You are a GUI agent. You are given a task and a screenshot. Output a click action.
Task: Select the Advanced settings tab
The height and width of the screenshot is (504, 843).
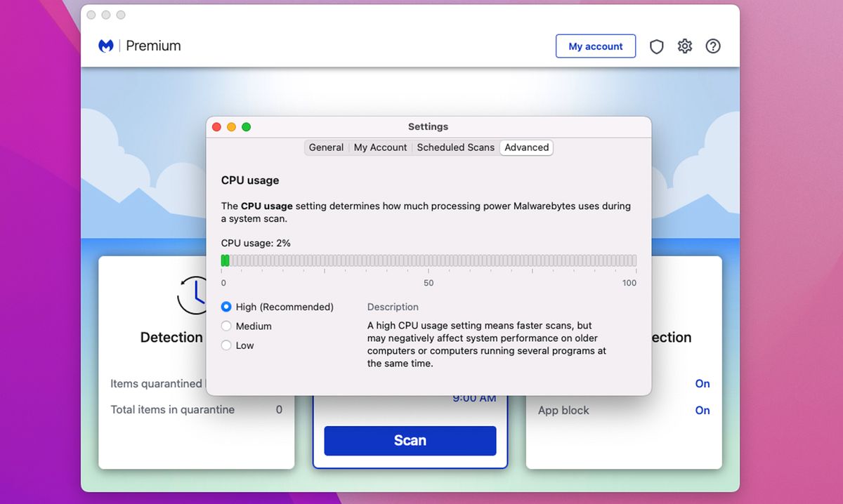pos(526,147)
